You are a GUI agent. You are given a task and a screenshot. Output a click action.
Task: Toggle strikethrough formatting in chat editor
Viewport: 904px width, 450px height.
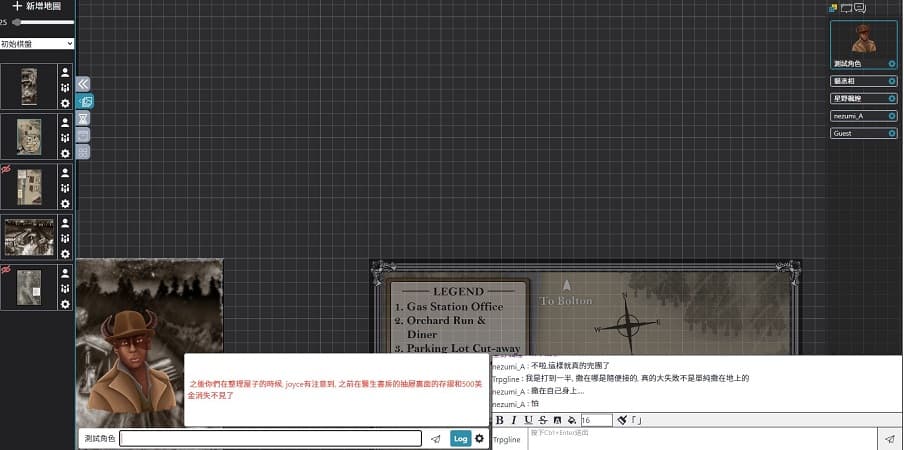[x=543, y=420]
